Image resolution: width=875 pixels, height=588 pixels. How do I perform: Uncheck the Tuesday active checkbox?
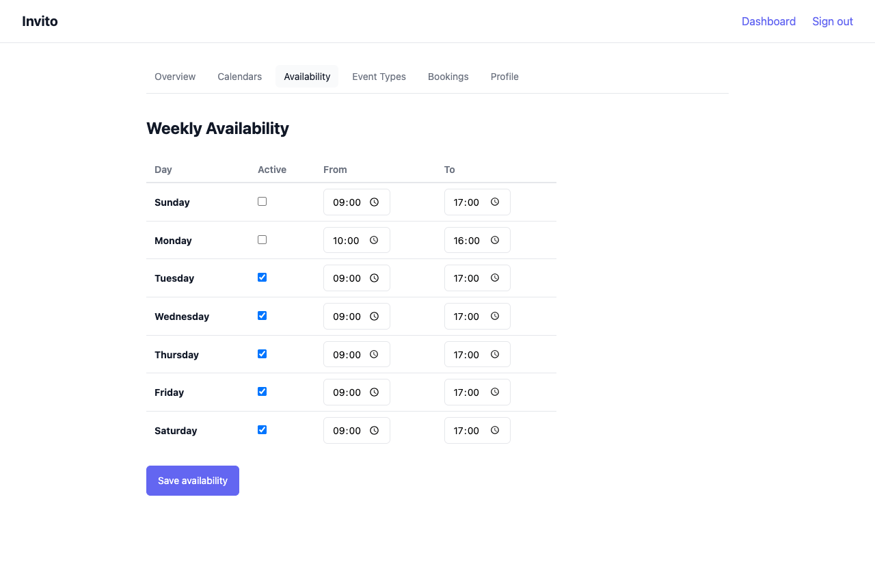point(262,278)
